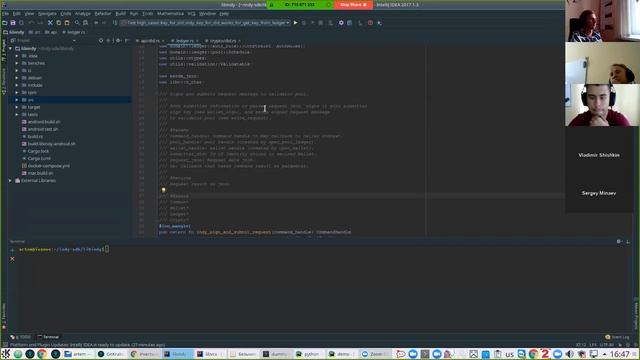The image size is (640, 360).
Task: Click the ledger.rs breadcrumb in navigation bar
Action: 73,32
